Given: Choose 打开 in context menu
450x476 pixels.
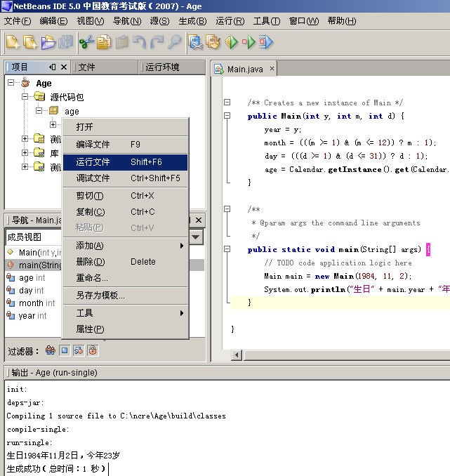Looking at the screenshot, I should click(x=126, y=126).
